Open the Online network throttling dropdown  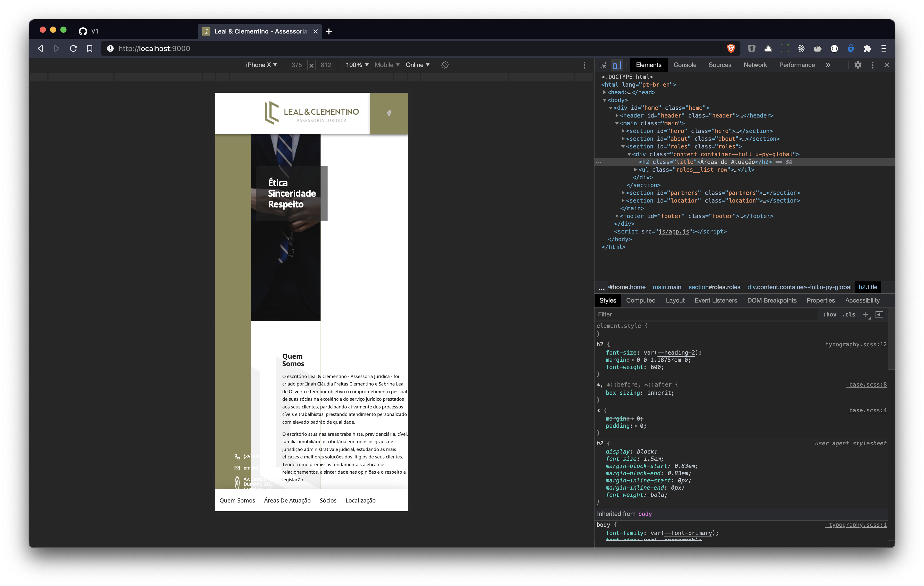[x=417, y=65]
